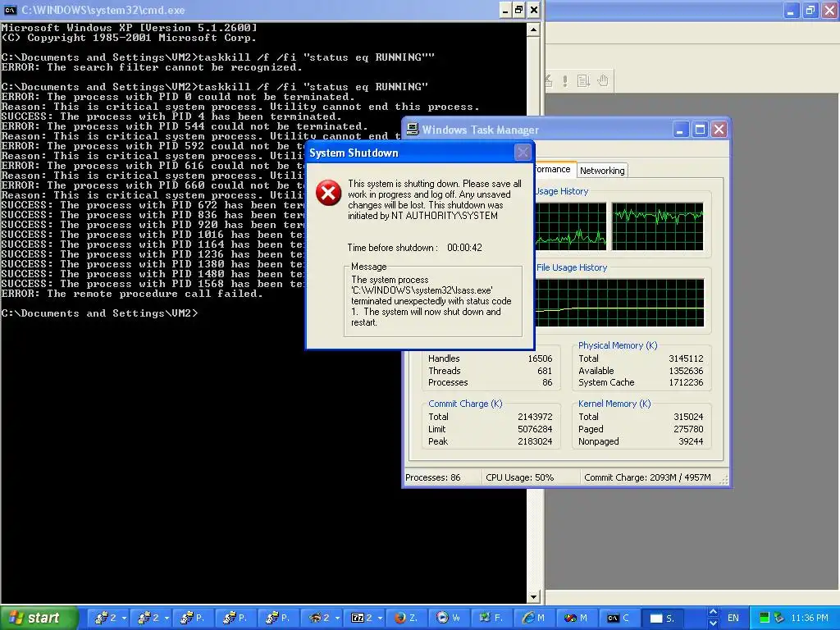The width and height of the screenshot is (840, 630).
Task: Click the system clock showing 11:36 PM
Action: [x=810, y=618]
